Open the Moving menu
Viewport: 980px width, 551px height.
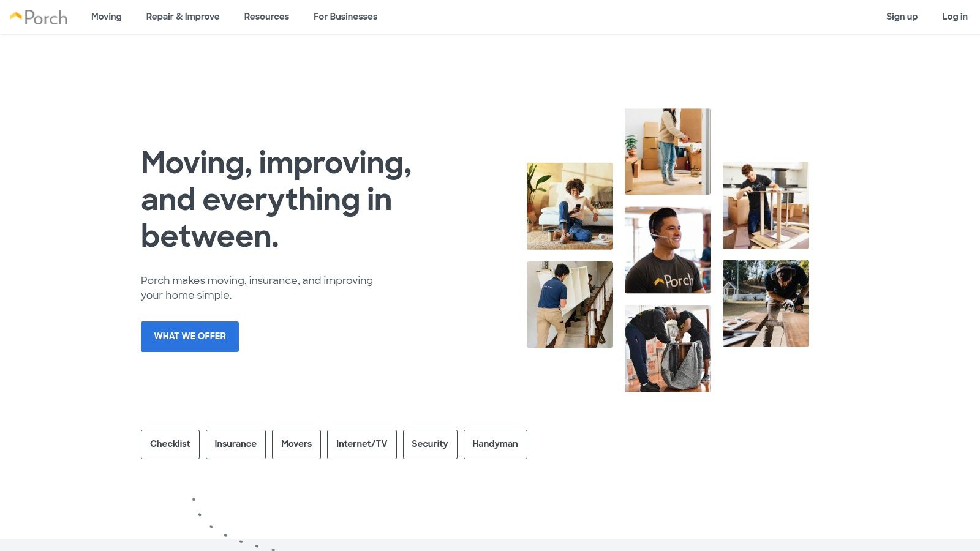(107, 17)
